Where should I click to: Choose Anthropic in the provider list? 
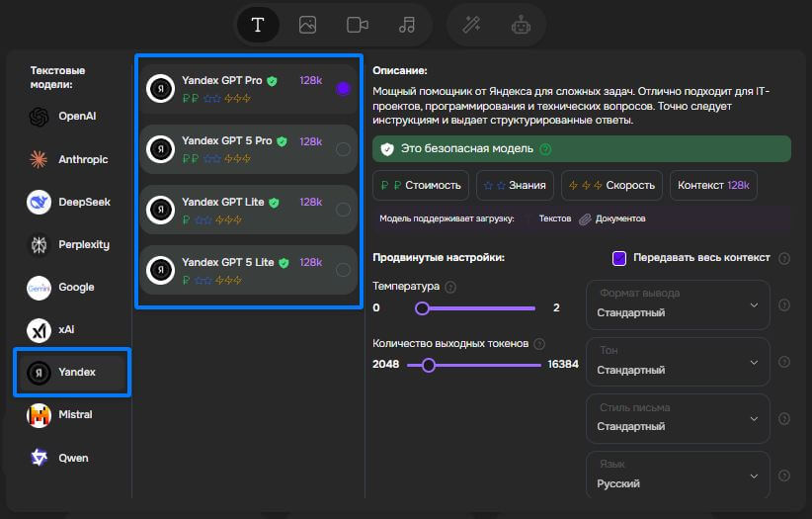point(70,159)
